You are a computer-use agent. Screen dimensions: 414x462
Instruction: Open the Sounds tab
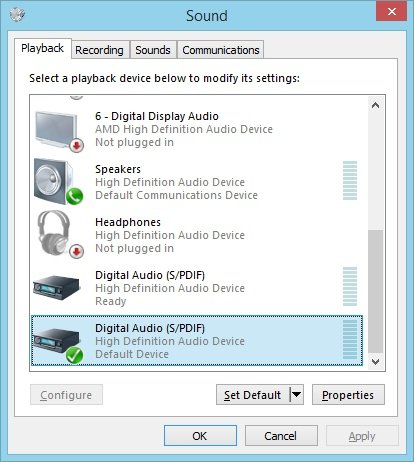153,50
